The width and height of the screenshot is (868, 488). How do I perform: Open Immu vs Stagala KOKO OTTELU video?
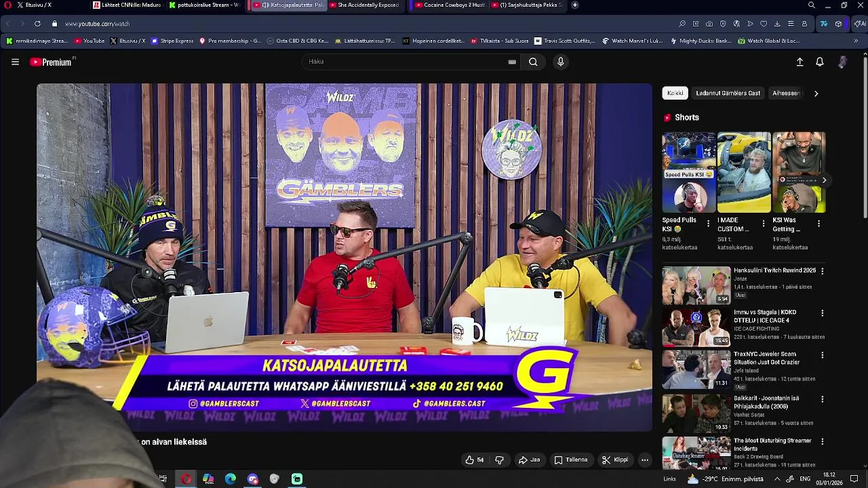(696, 327)
